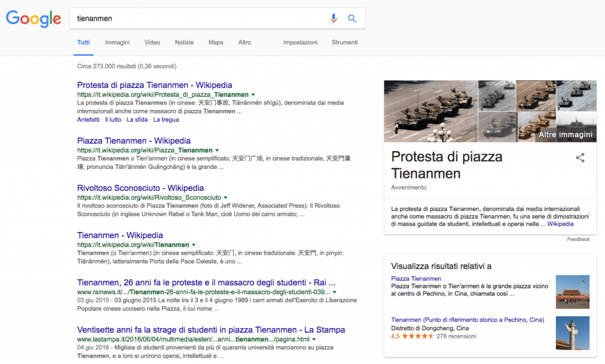605x364 pixels.
Task: Open the Il lutto sitelink
Action: coord(113,120)
